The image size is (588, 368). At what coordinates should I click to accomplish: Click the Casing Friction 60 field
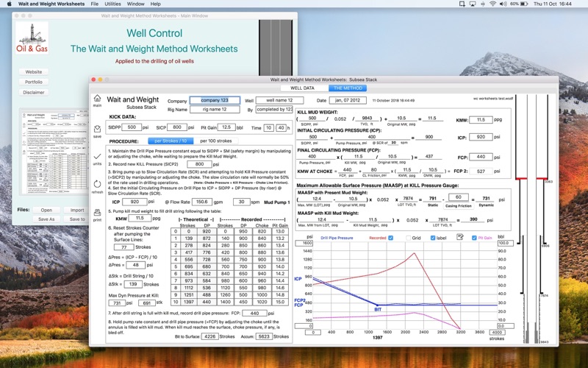coord(458,197)
